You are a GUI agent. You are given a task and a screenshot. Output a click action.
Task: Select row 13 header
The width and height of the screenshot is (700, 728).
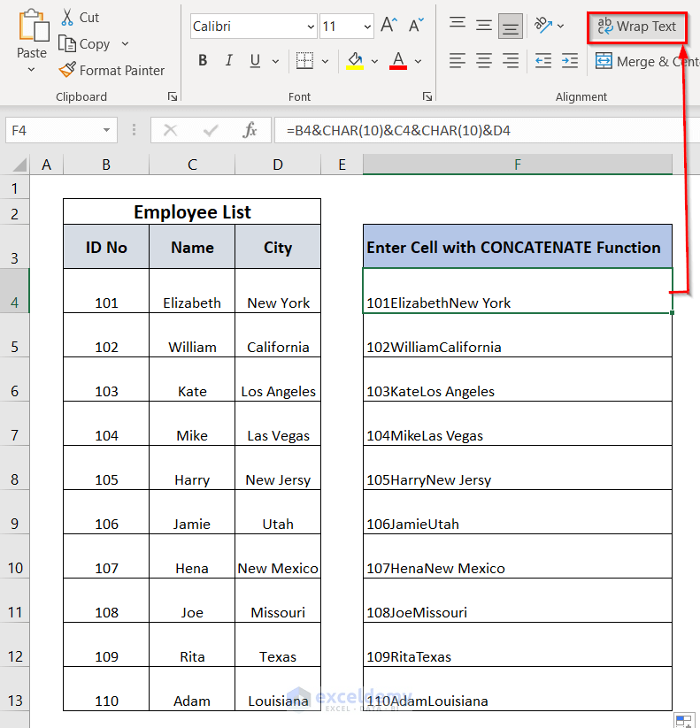point(15,688)
